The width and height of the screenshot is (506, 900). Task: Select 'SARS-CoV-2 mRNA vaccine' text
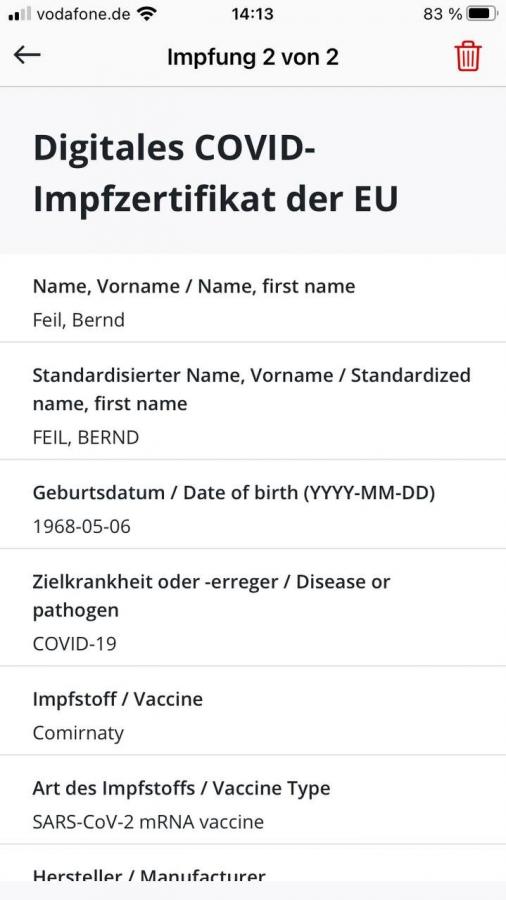coord(148,822)
